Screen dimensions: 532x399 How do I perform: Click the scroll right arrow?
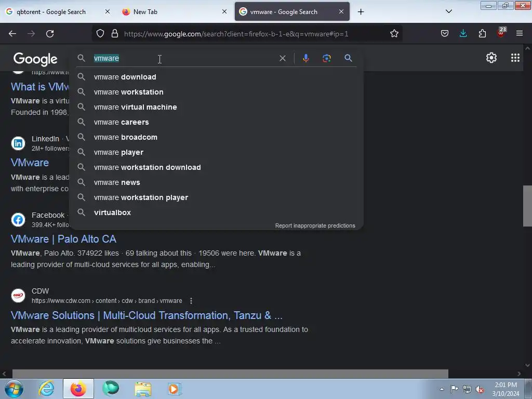tap(519, 374)
